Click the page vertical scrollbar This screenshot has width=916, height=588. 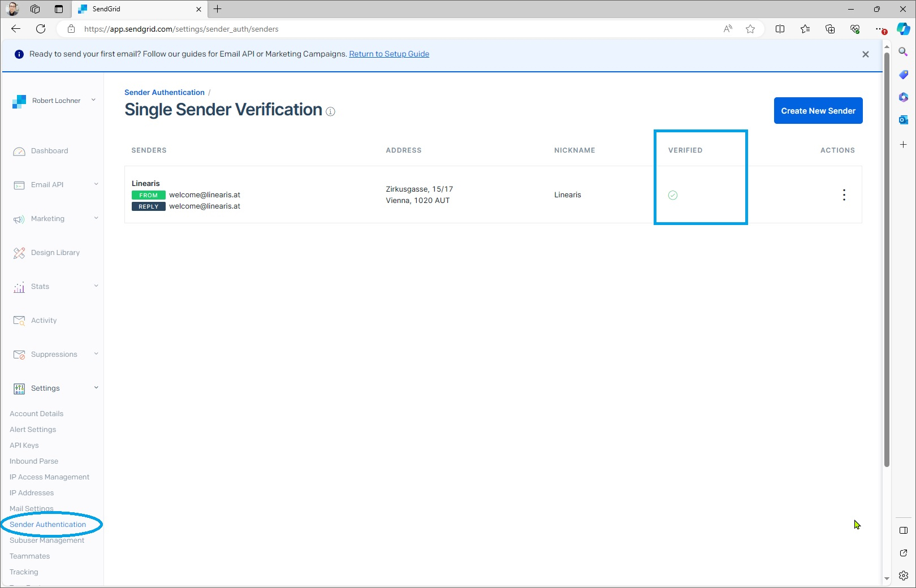pos(887,260)
